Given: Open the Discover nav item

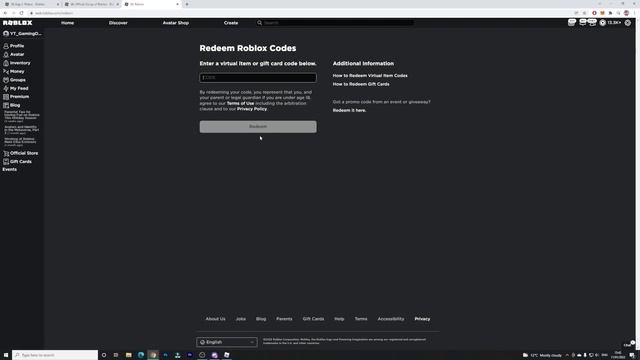Looking at the screenshot, I should [x=118, y=23].
